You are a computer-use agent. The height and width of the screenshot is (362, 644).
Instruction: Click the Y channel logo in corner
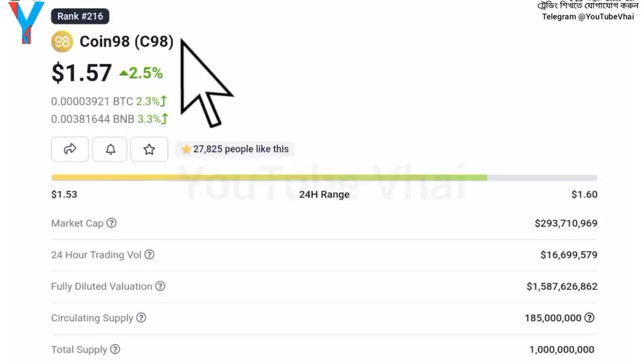coord(27,22)
